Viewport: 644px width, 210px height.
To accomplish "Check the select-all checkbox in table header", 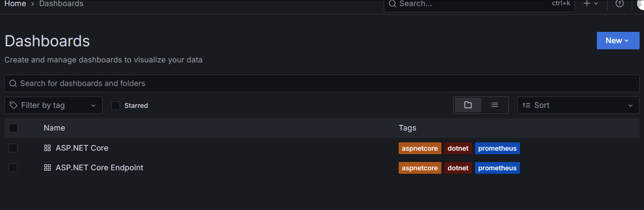I will [x=13, y=128].
